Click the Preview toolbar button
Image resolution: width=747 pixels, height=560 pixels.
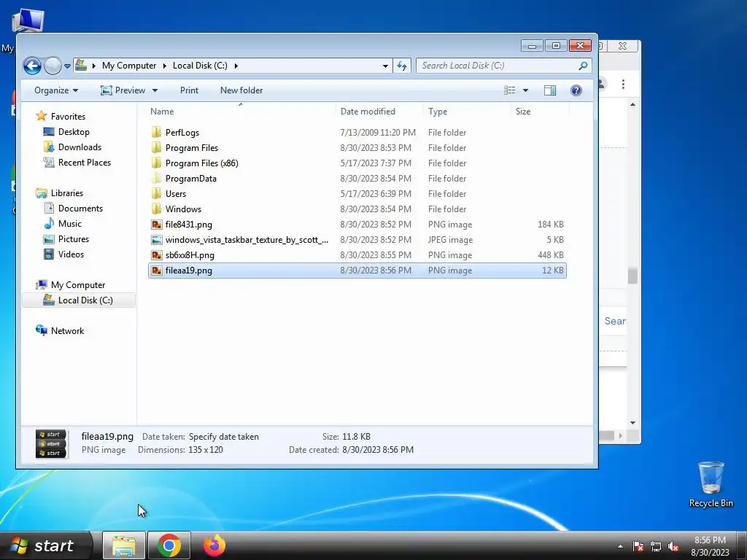tap(123, 90)
